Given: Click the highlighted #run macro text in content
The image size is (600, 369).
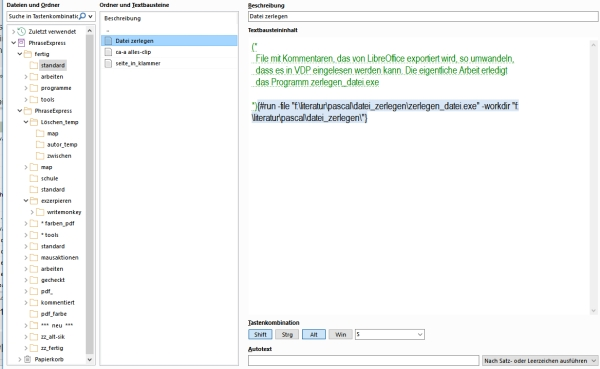Looking at the screenshot, I should [x=385, y=112].
